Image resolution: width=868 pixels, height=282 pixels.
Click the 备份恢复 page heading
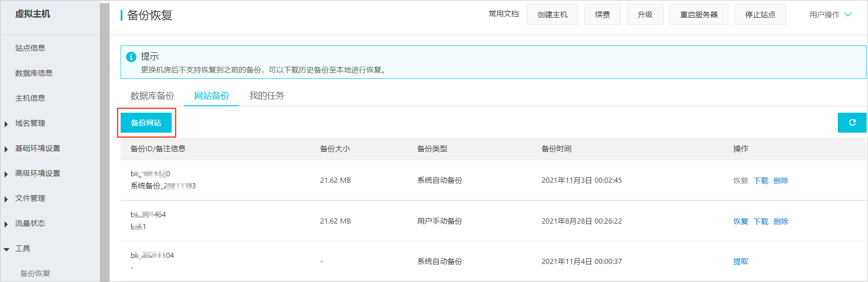[x=150, y=15]
